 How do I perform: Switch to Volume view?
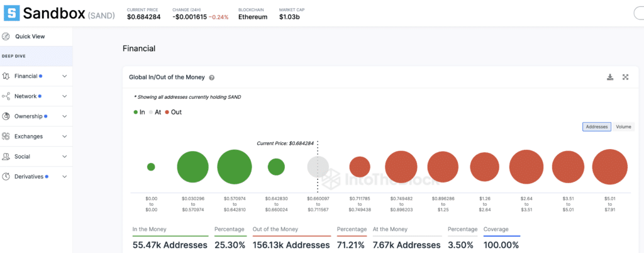623,127
